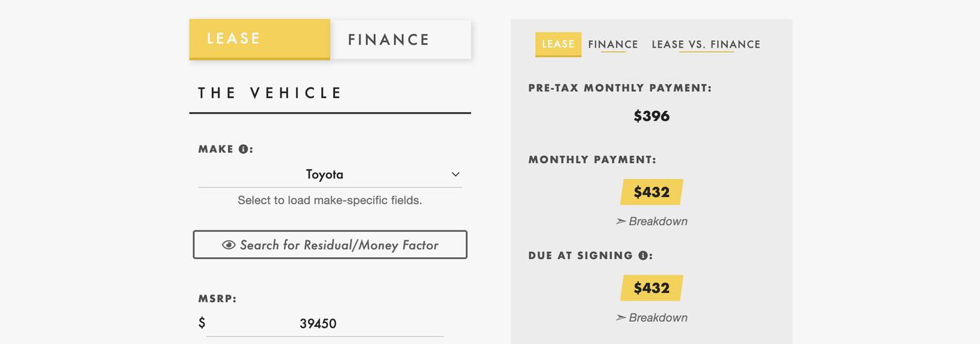Click the dollar sign beside the MSRP field
This screenshot has height=344, width=980.
pos(202,323)
